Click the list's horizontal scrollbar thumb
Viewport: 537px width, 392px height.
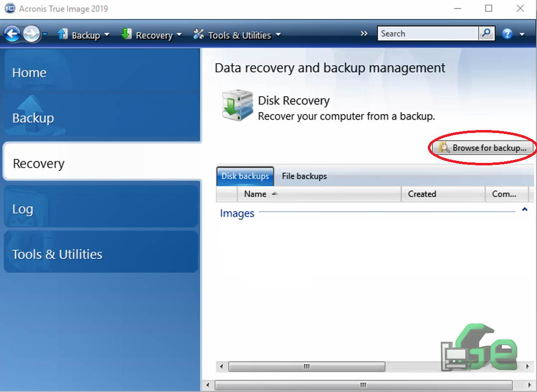307,367
